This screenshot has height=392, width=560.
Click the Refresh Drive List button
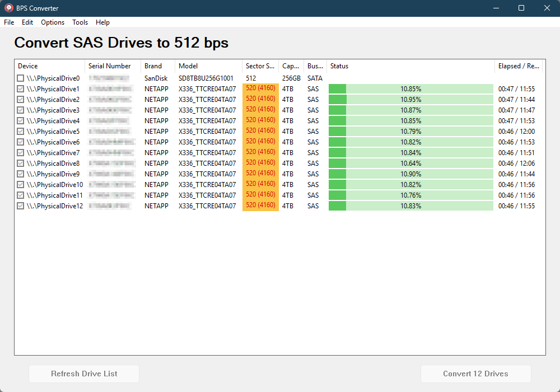click(83, 374)
